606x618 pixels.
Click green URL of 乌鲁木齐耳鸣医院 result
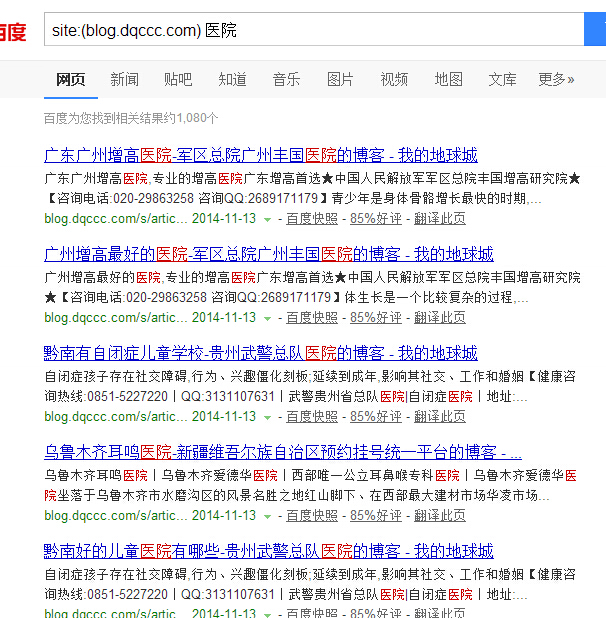(116, 515)
